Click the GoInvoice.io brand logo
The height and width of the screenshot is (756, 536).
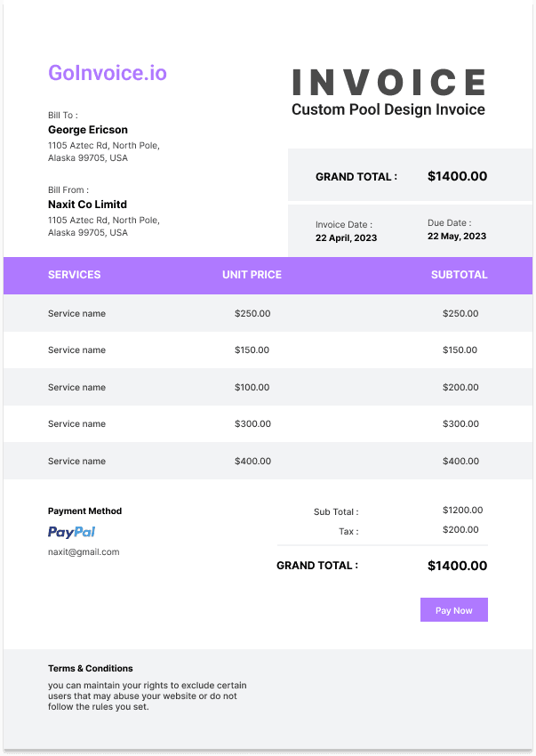pyautogui.click(x=108, y=73)
